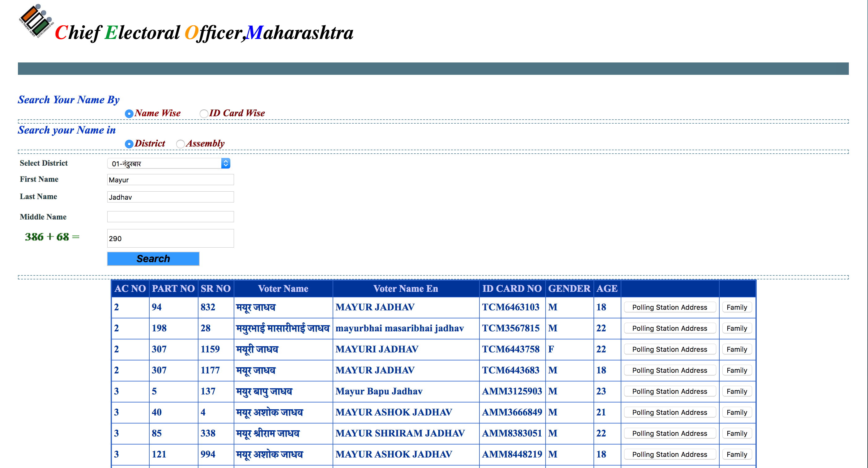Open Polling Station Address for MAYUR SHRIRAM JADHAV
Image resolution: width=868 pixels, height=468 pixels.
tap(669, 434)
